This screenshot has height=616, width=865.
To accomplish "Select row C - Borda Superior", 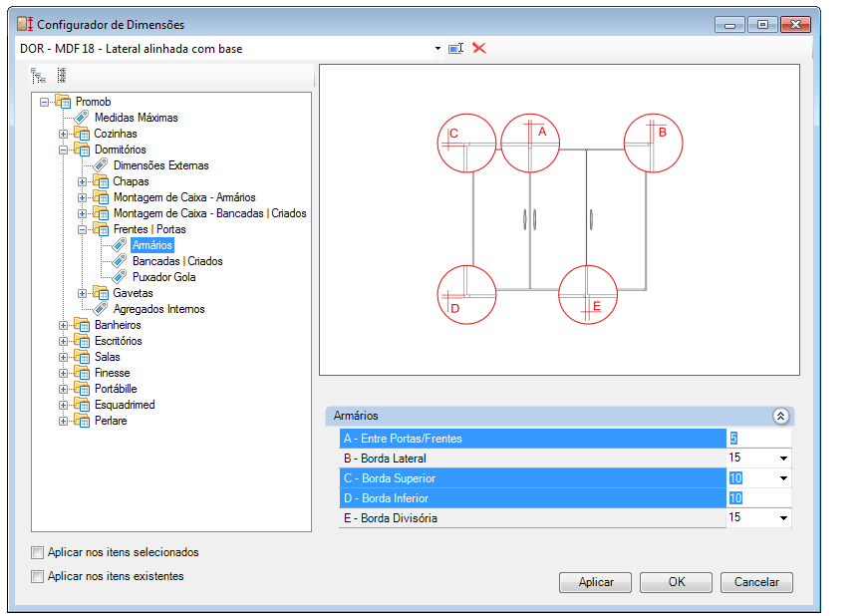I will 532,478.
